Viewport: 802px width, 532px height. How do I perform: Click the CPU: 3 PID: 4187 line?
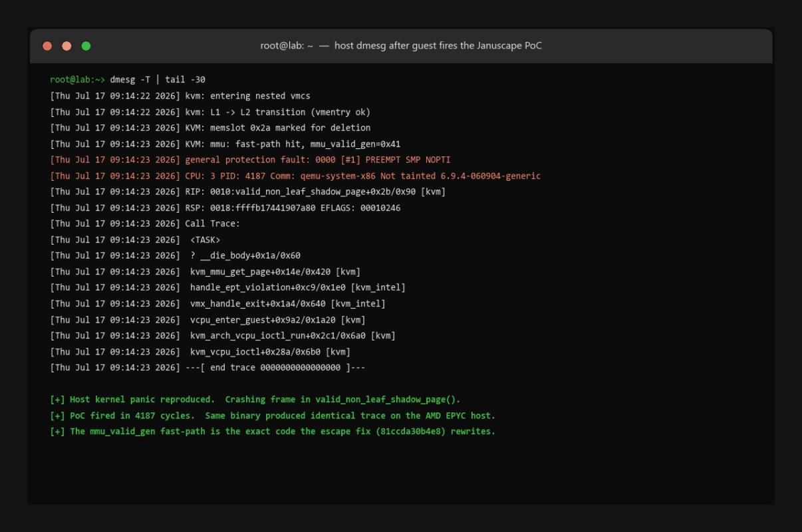pyautogui.click(x=295, y=176)
